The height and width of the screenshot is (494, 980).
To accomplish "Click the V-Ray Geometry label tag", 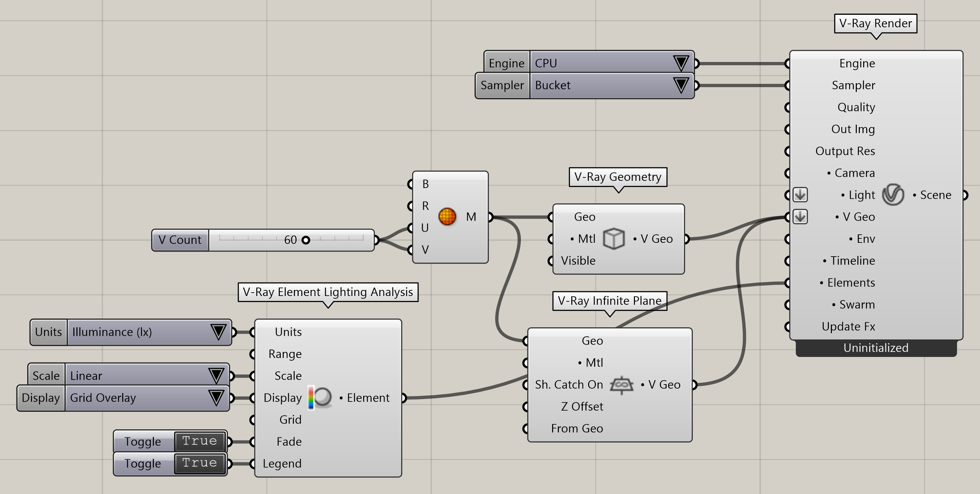I will click(x=618, y=177).
